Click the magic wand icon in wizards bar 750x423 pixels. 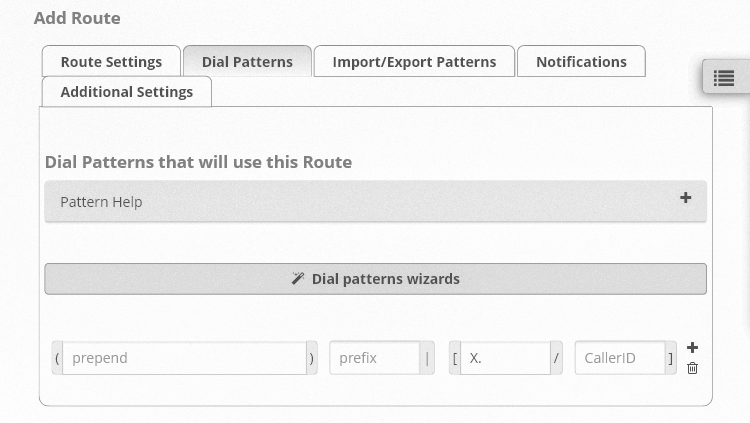coord(298,278)
